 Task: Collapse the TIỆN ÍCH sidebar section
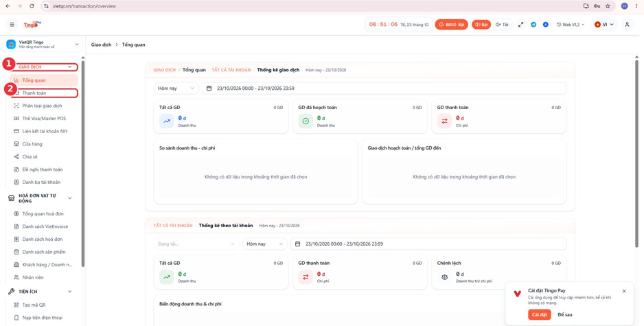tap(70, 292)
